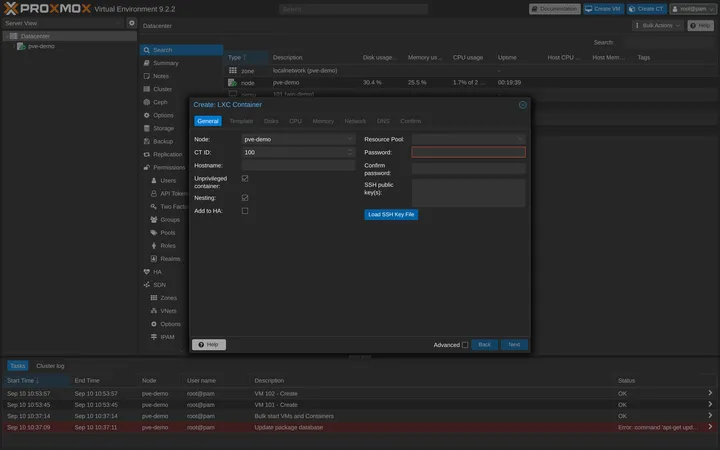720x450 pixels.
Task: Enable the Advanced checkbox
Action: coord(465,345)
